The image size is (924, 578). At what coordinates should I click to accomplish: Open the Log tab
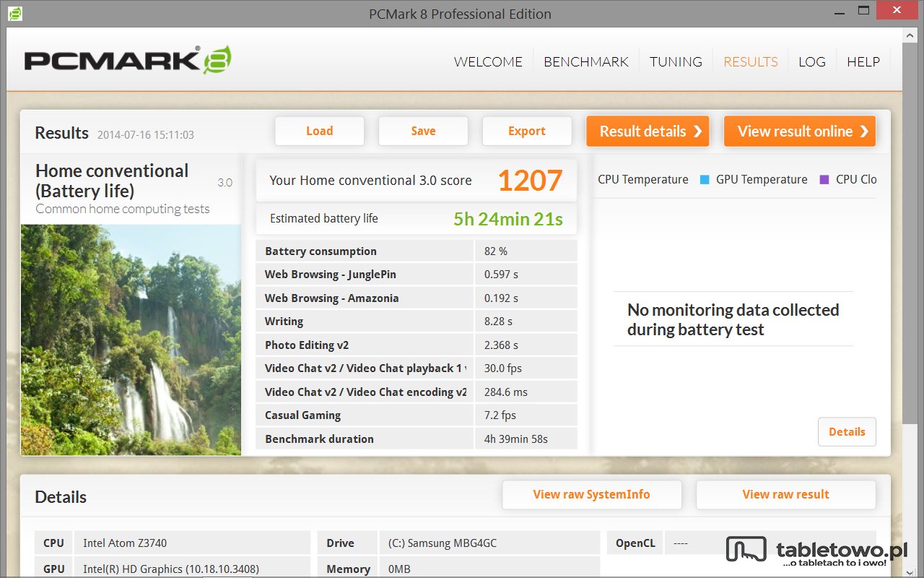point(811,62)
